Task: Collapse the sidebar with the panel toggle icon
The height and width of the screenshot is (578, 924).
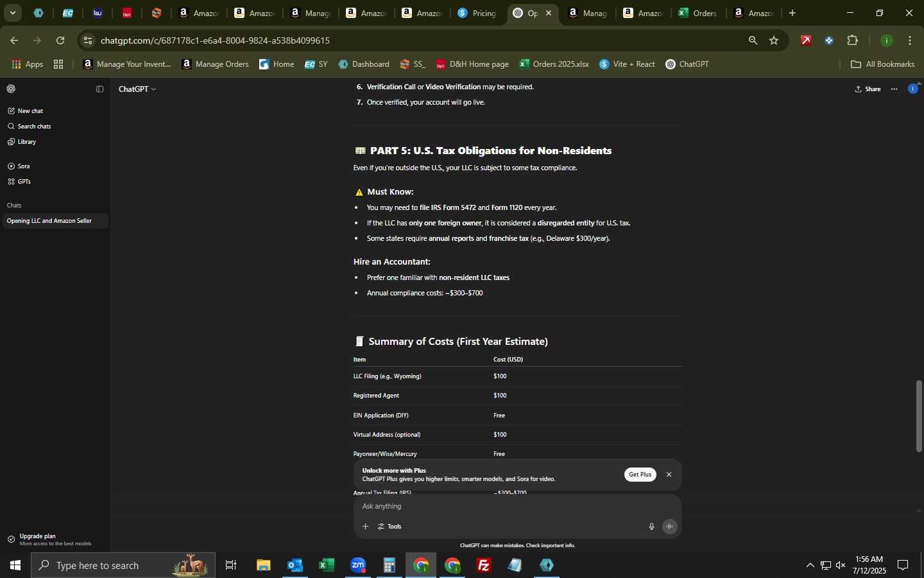Action: [x=99, y=89]
